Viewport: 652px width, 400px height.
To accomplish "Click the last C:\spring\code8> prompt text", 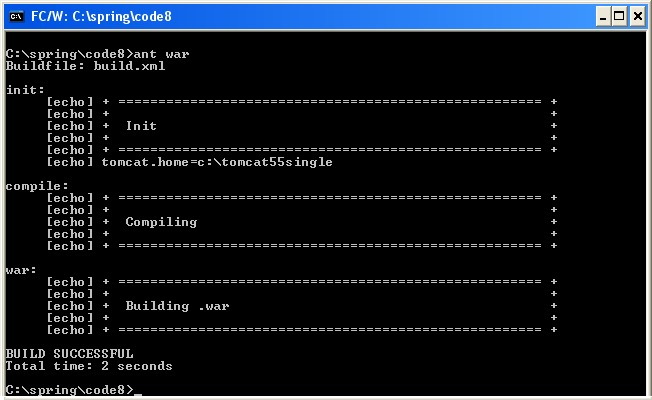I will 69,390.
